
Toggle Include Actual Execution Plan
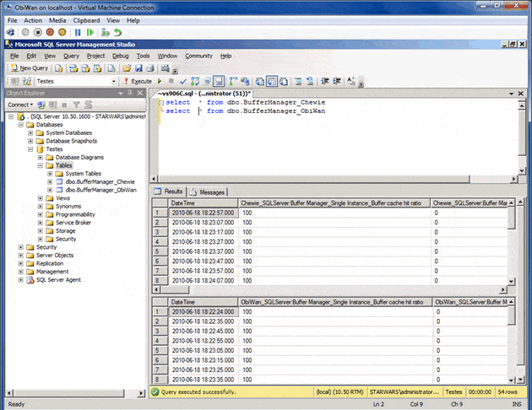pos(233,81)
